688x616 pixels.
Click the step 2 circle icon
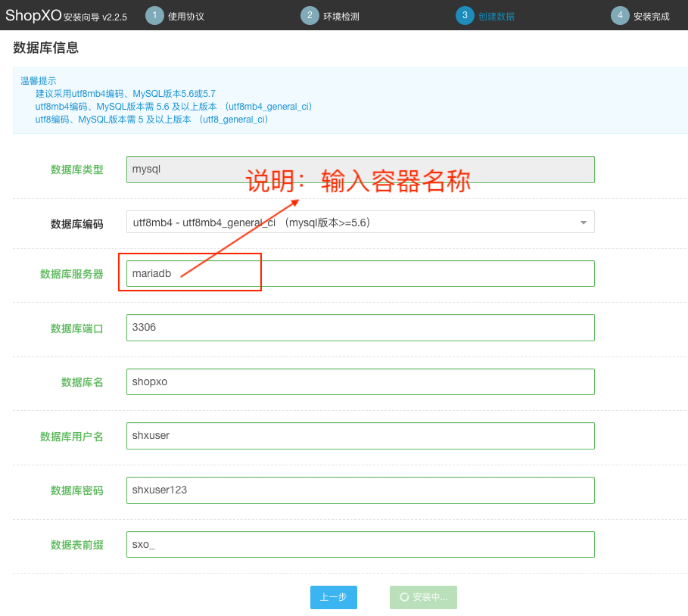tap(310, 16)
